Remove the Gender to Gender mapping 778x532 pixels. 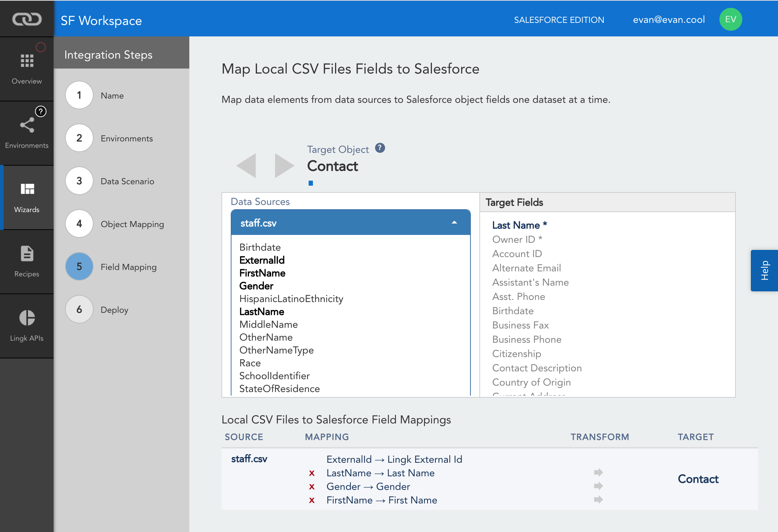point(312,487)
